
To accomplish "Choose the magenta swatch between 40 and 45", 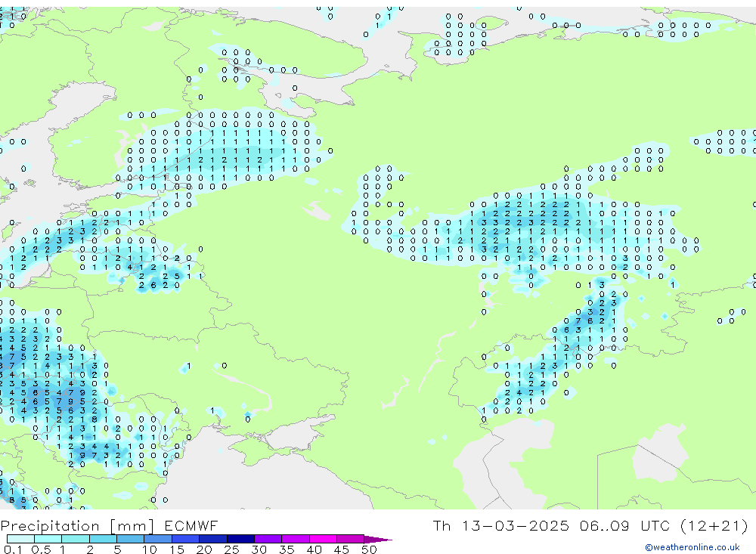I will click(323, 539).
